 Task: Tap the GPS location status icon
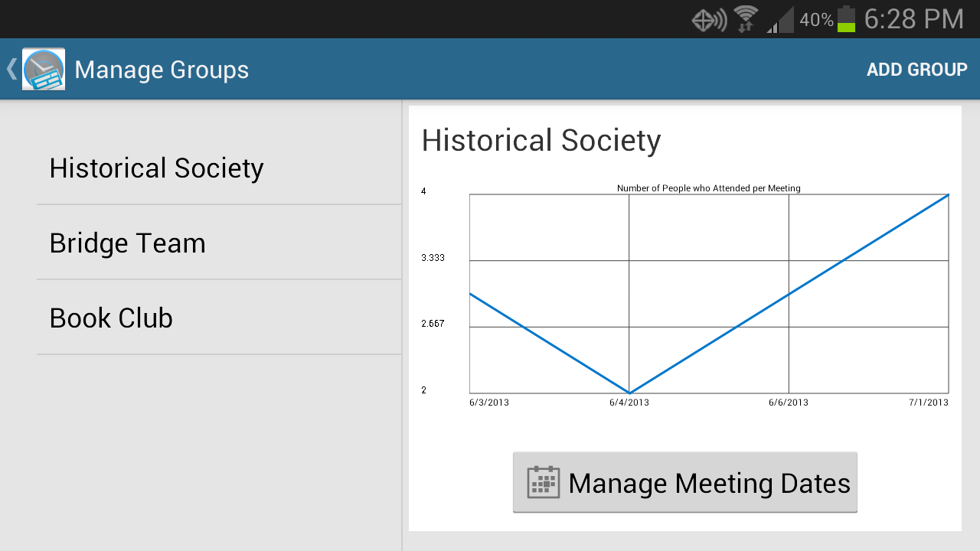709,20
